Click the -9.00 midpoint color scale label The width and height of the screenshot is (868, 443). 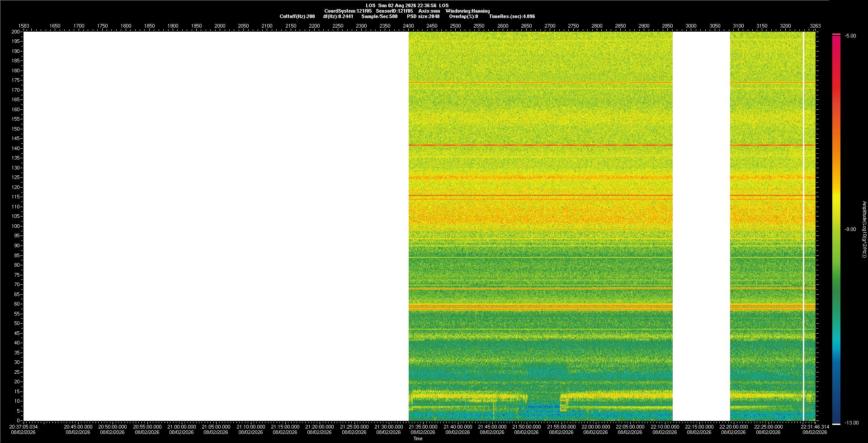point(850,229)
